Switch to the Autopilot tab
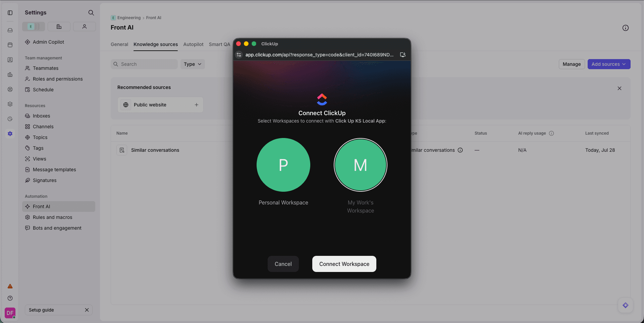This screenshot has height=323, width=644. (x=193, y=44)
